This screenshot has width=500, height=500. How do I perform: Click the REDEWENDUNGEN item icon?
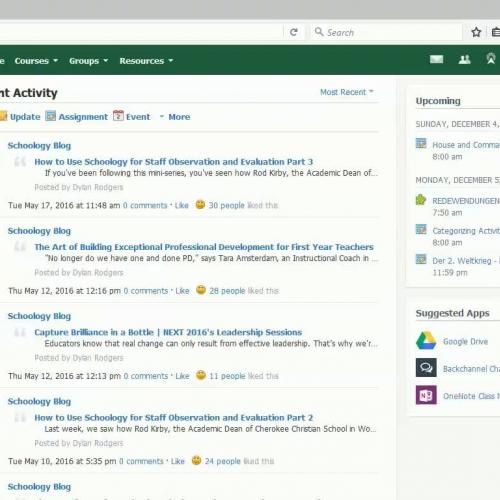(x=421, y=199)
